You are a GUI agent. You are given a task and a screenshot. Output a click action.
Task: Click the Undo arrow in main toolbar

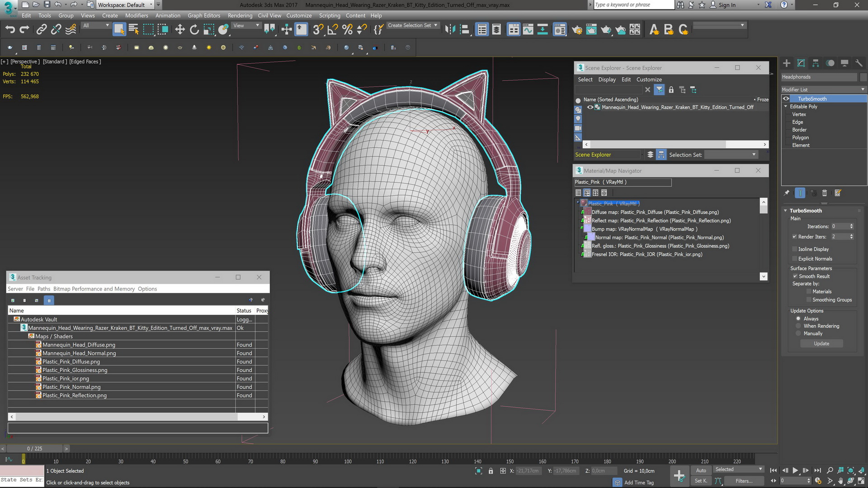pos(10,30)
